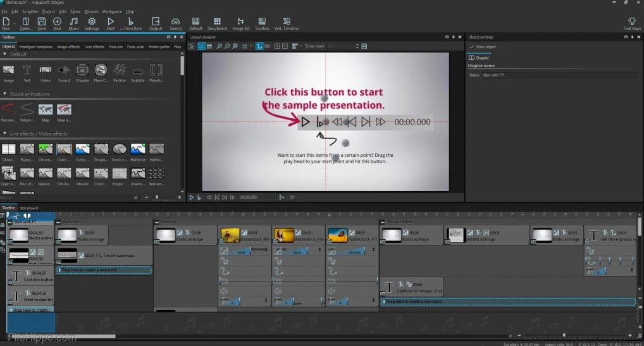Open the Workspace menu
Image resolution: width=644 pixels, height=346 pixels.
click(x=112, y=11)
